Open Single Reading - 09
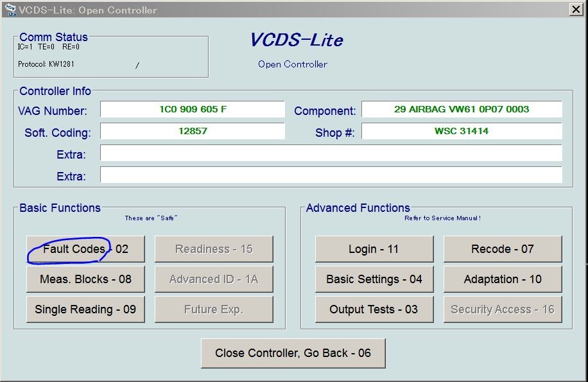The height and width of the screenshot is (382, 588). pos(85,309)
